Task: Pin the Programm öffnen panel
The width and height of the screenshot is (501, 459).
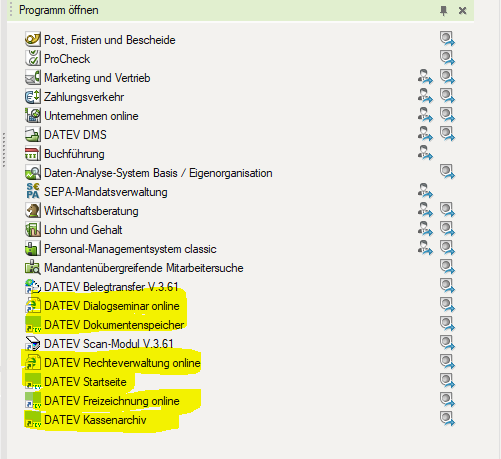Action: point(443,11)
